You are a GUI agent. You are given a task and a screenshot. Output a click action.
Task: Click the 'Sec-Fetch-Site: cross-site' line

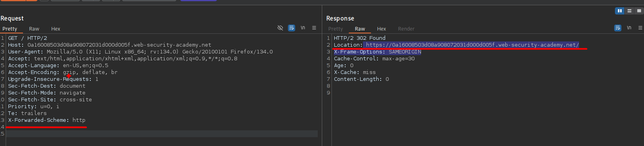point(50,100)
